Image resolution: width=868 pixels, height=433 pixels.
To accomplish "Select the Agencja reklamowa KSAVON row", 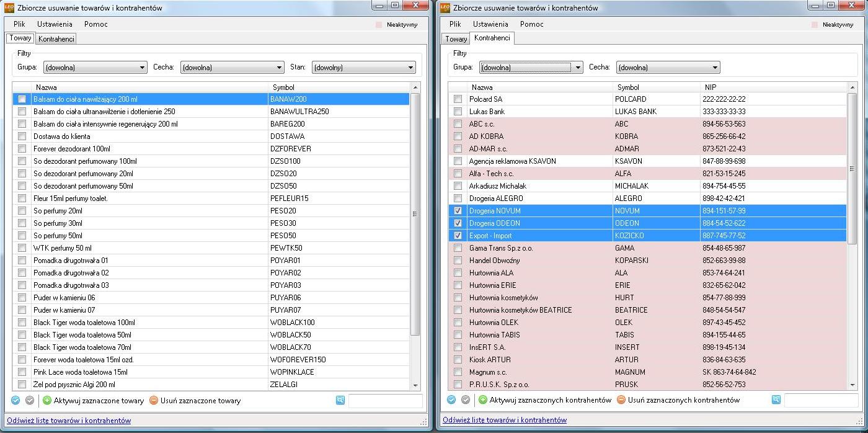I will [x=647, y=161].
